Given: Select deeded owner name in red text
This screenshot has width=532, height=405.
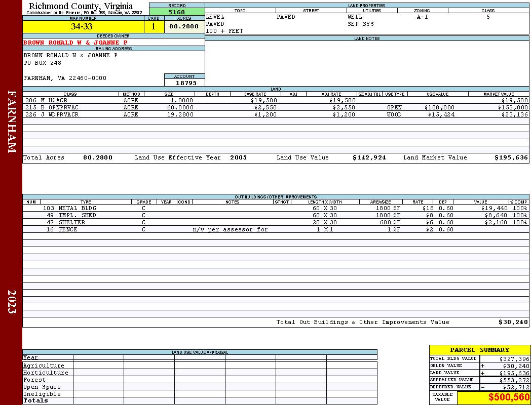Looking at the screenshot, I should coord(75,43).
